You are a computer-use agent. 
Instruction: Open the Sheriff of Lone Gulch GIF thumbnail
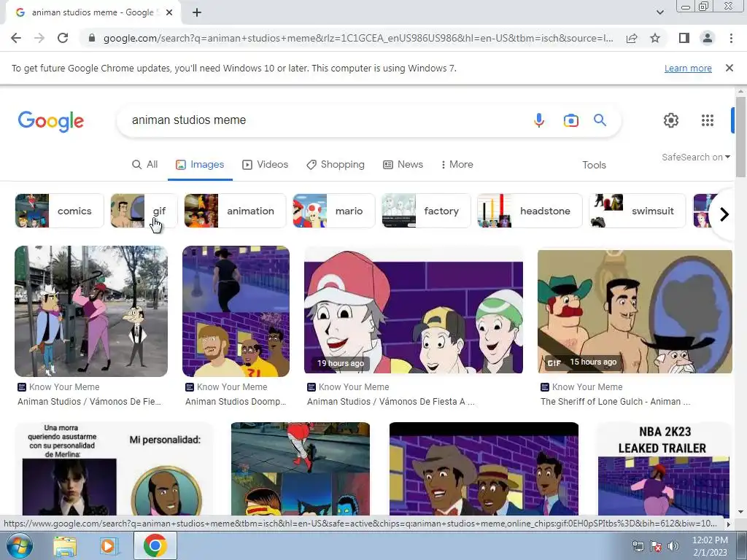(635, 311)
